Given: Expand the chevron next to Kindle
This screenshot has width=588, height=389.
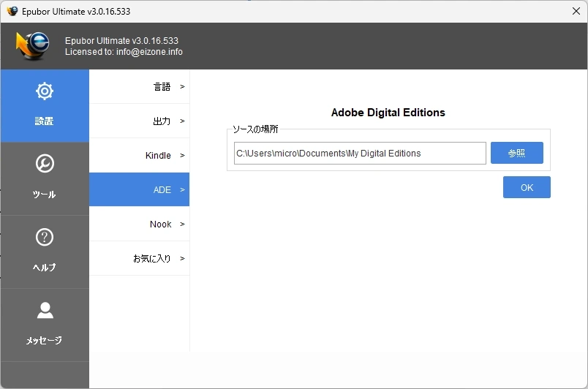Looking at the screenshot, I should coord(182,156).
